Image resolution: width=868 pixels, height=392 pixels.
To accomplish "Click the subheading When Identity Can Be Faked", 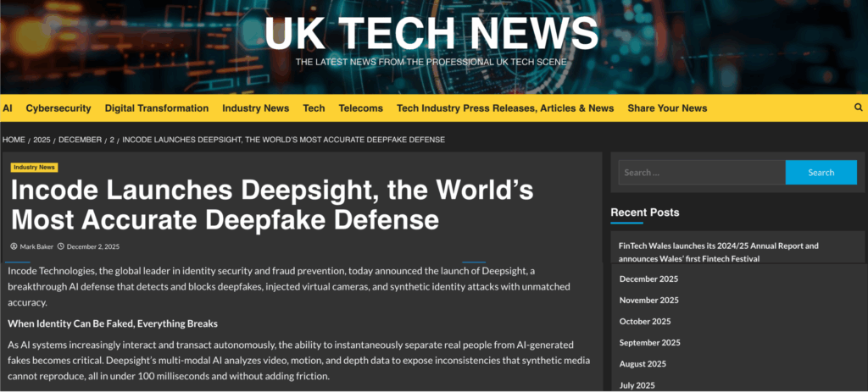I will coord(113,323).
